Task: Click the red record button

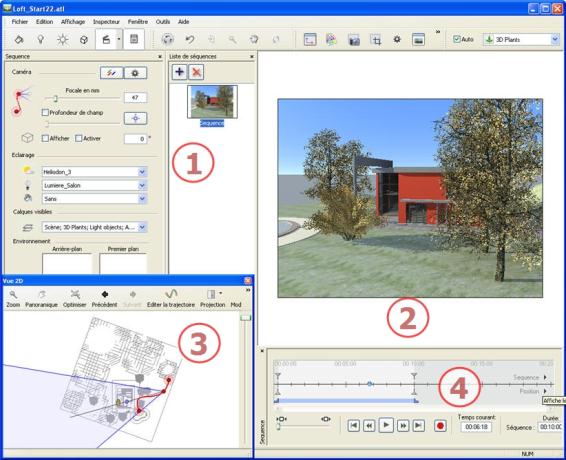Action: click(440, 426)
